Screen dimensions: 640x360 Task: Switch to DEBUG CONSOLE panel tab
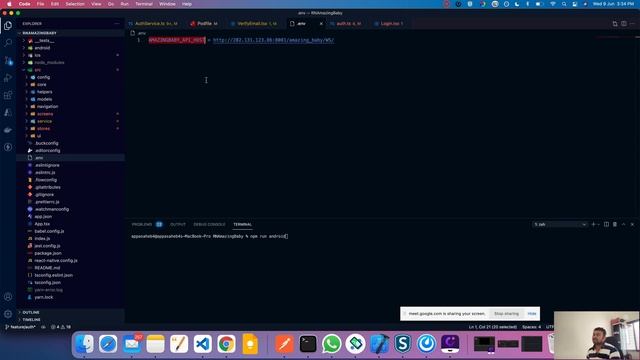tap(209, 224)
